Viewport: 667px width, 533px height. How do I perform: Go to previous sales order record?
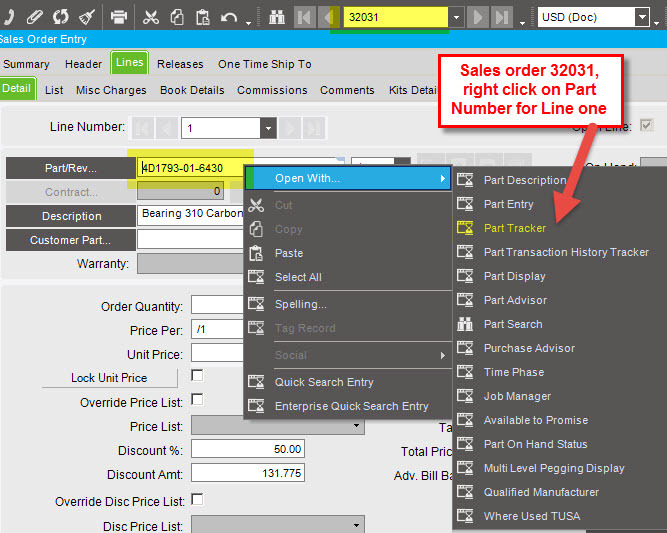(328, 17)
